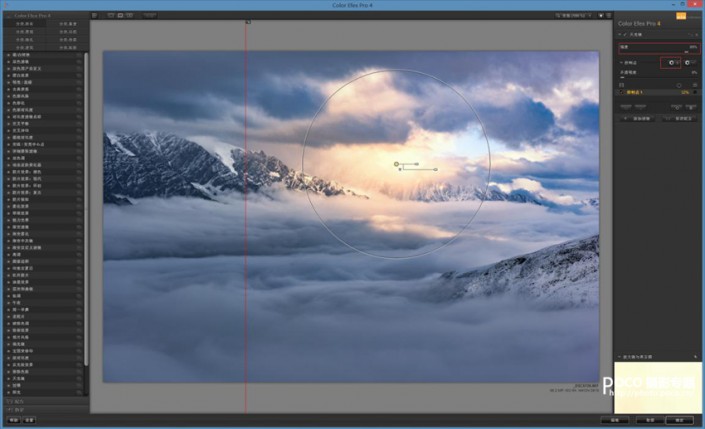
Task: Add a positive control point (plus icon)
Action: tap(669, 62)
